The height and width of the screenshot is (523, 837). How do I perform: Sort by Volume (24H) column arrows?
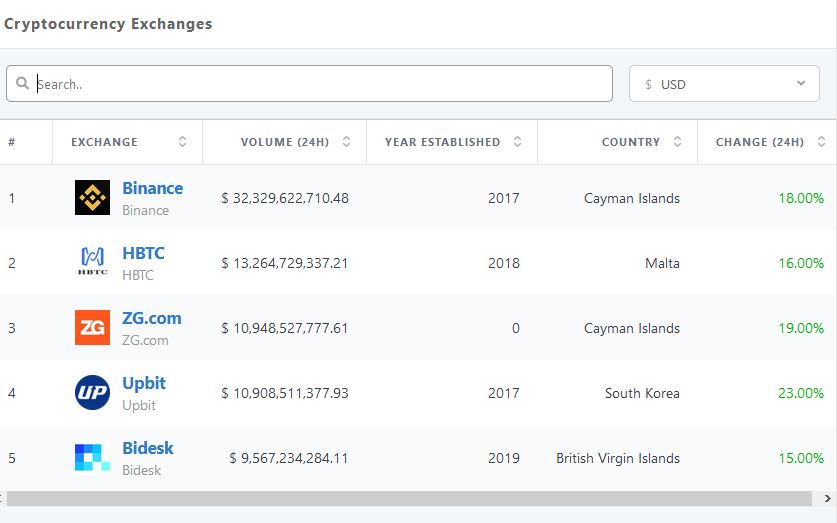pos(346,141)
